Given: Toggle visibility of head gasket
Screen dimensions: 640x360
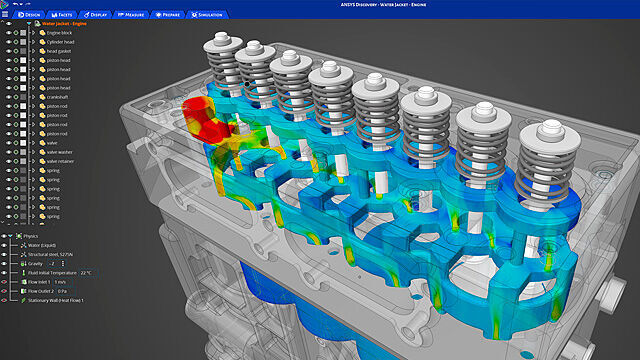Looking at the screenshot, I should point(9,51).
